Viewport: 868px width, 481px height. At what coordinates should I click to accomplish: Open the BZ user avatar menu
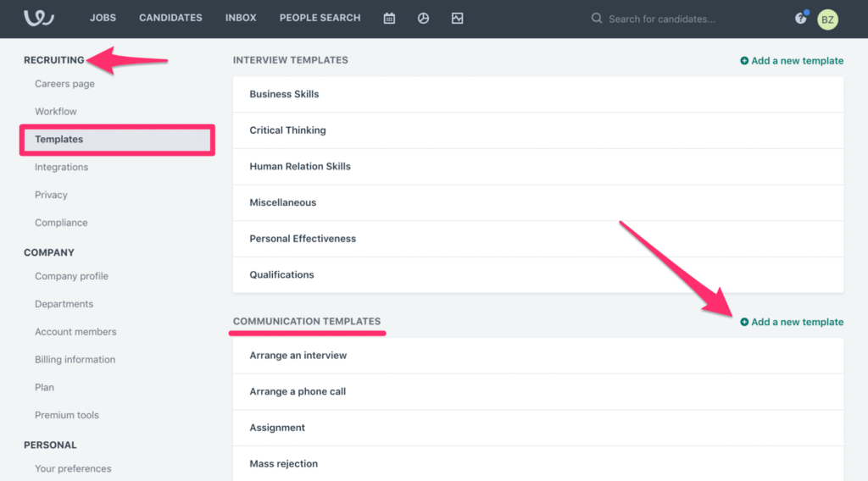click(827, 19)
